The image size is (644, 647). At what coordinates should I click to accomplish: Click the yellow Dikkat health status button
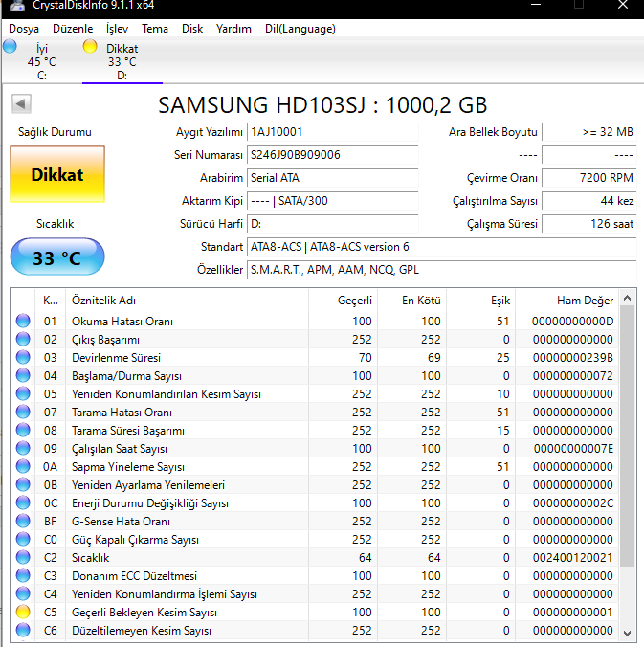(57, 175)
